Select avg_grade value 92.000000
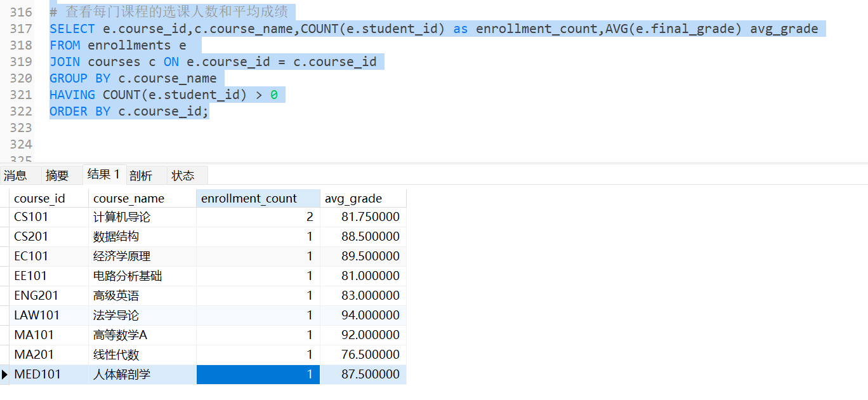 [x=363, y=335]
